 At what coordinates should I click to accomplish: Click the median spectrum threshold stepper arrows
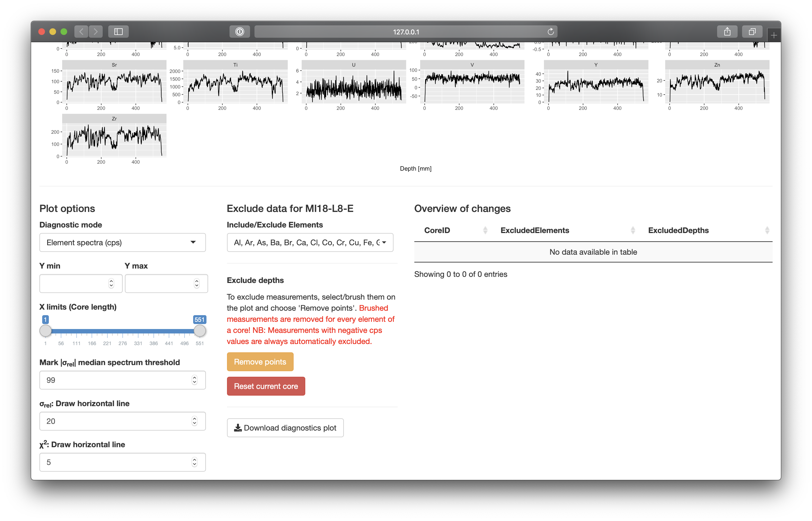tap(195, 380)
